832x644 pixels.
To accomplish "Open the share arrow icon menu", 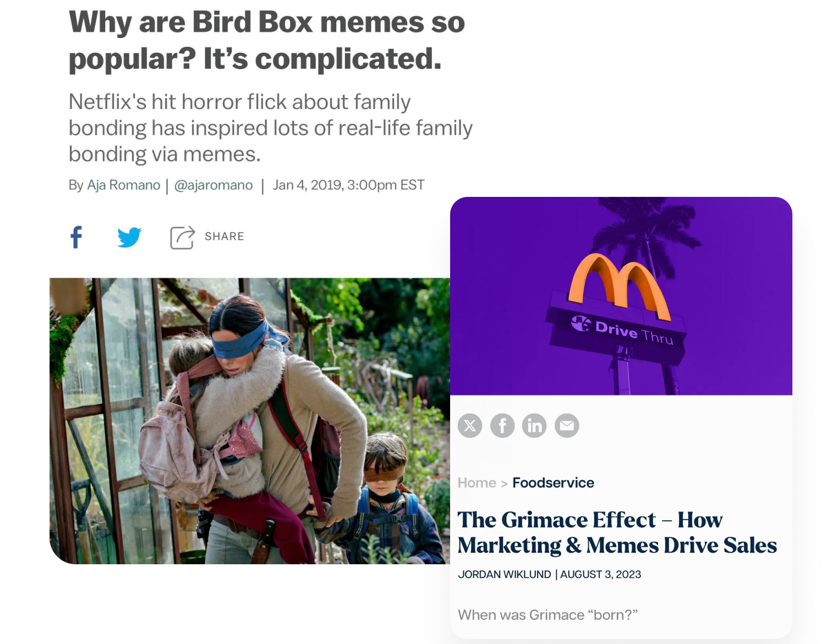I will (x=182, y=237).
